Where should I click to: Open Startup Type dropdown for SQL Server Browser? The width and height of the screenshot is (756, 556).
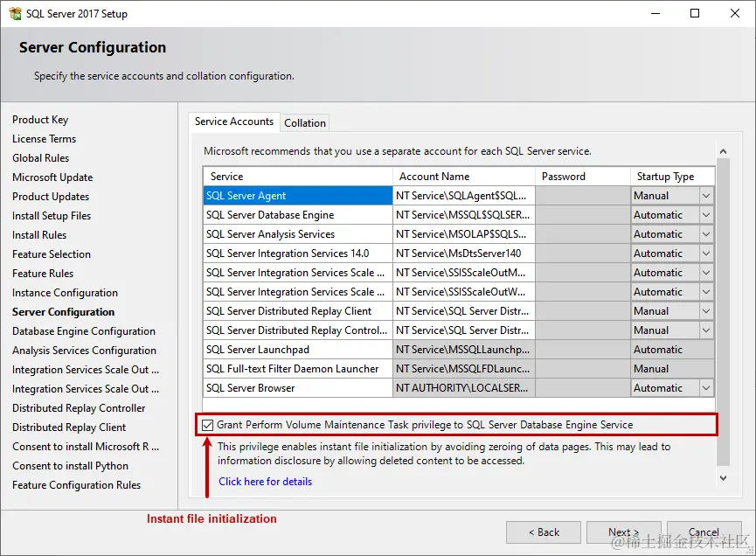click(706, 388)
